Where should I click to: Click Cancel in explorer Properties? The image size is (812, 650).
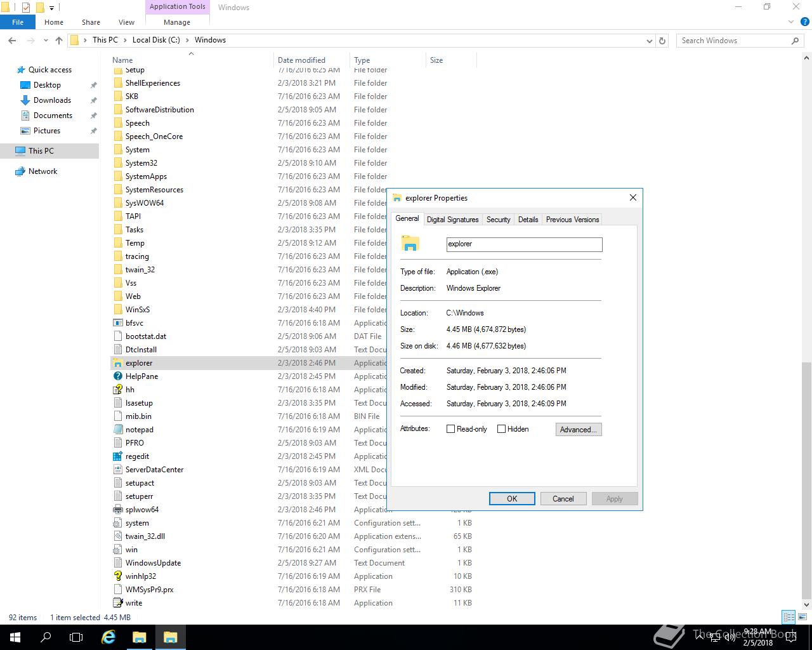click(563, 499)
